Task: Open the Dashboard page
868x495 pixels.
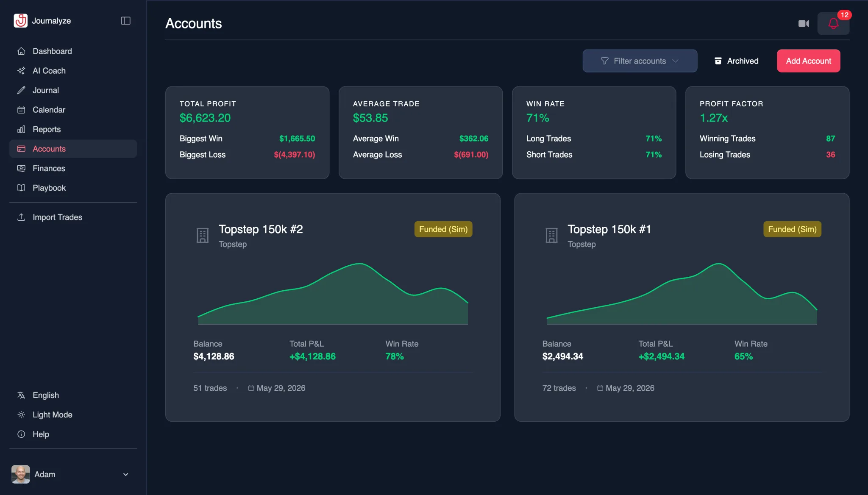Action: tap(73, 51)
